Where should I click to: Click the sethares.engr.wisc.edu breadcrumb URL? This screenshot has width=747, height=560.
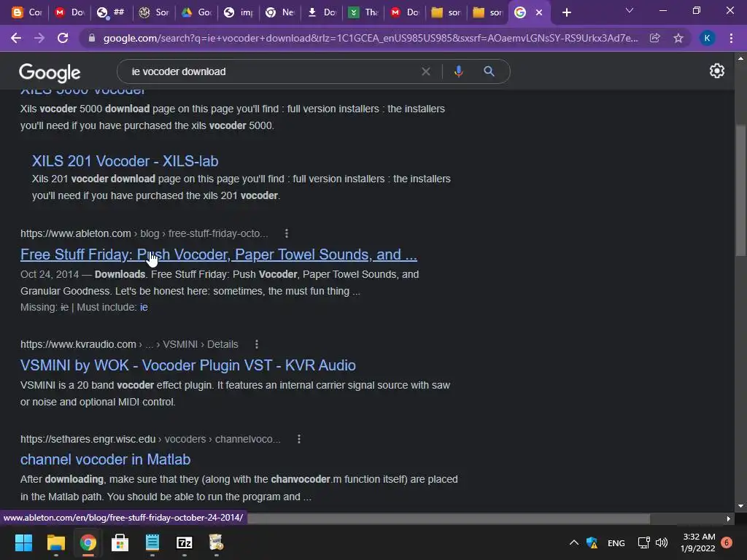[150, 439]
